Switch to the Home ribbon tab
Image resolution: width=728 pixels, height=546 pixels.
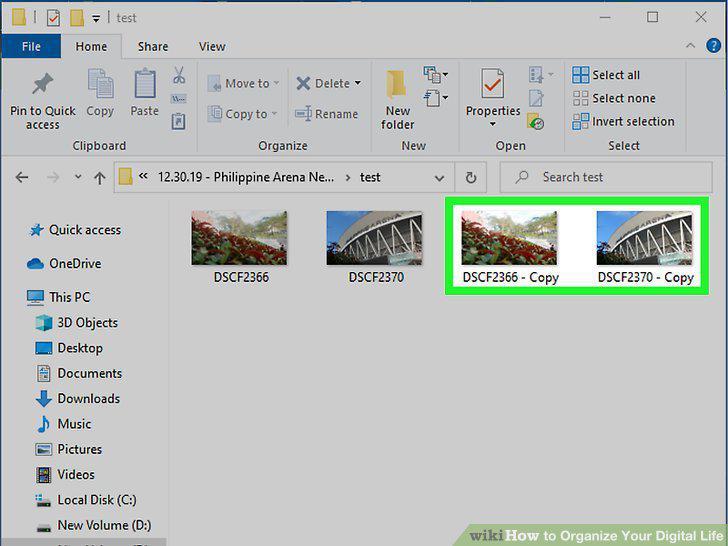point(91,46)
